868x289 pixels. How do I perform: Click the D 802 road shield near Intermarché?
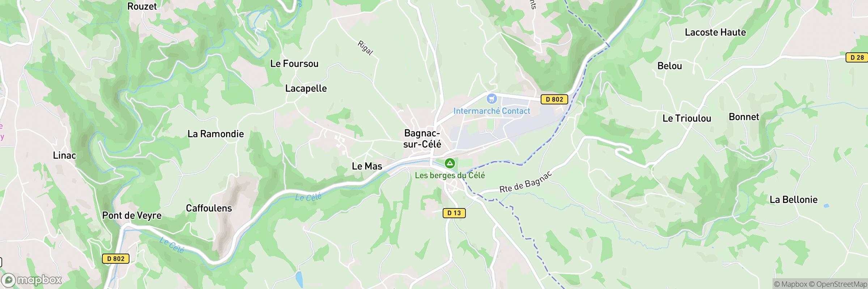coord(554,99)
